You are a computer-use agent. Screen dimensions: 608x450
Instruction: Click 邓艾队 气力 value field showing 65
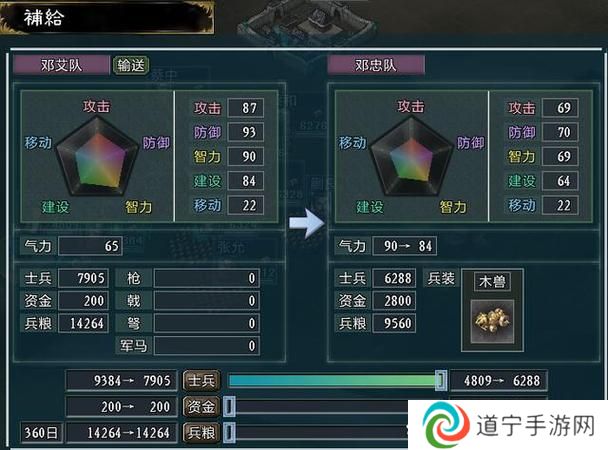(x=90, y=246)
